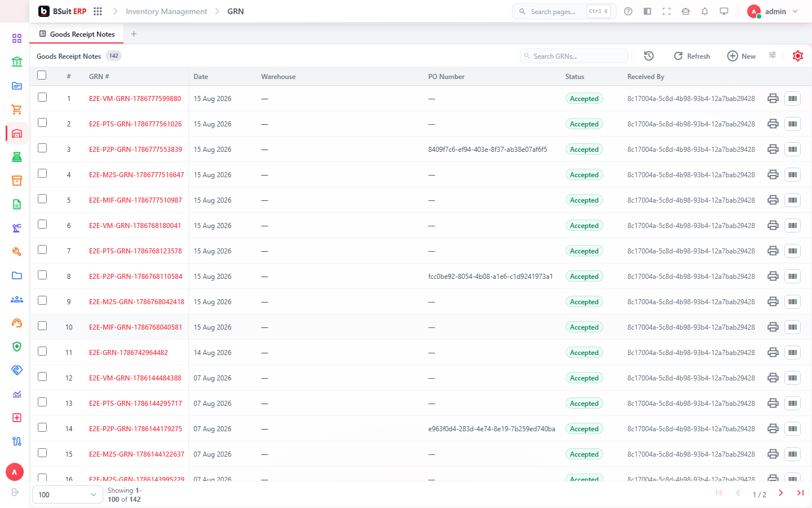Sort by Status column header

[575, 77]
